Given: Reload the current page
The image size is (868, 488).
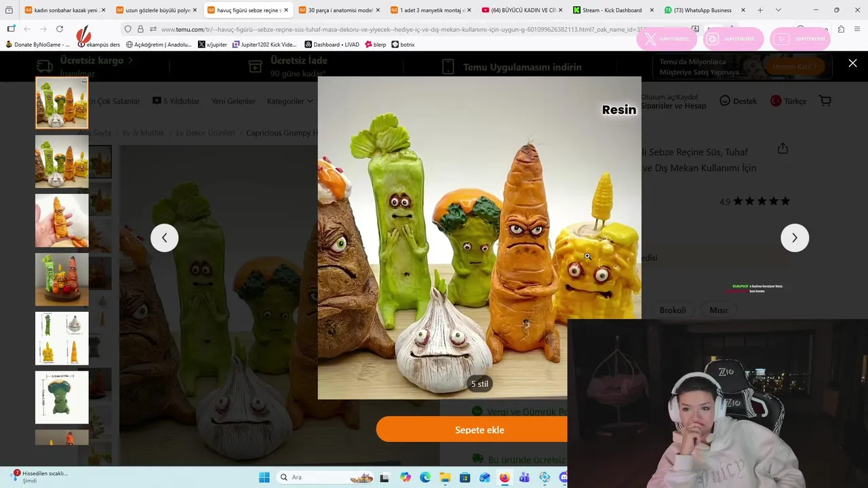Looking at the screenshot, I should click(x=60, y=29).
